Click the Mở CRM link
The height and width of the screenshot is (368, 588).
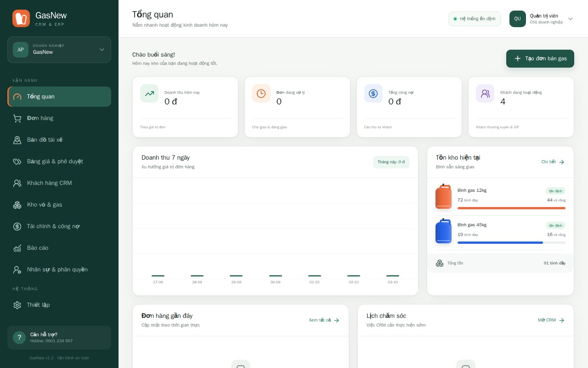(x=551, y=320)
